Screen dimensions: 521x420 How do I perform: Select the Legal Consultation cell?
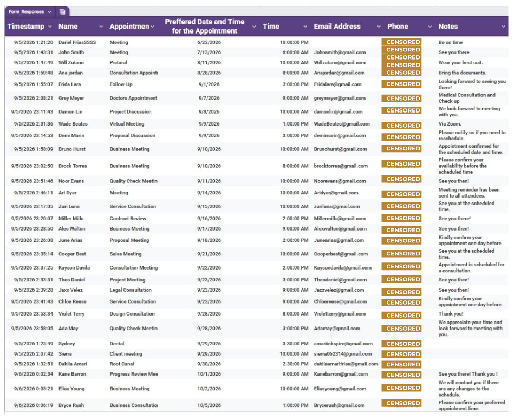click(x=131, y=290)
